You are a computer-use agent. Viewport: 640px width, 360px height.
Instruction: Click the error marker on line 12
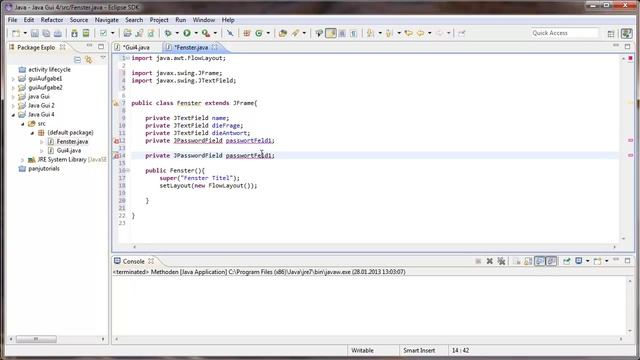click(x=116, y=141)
